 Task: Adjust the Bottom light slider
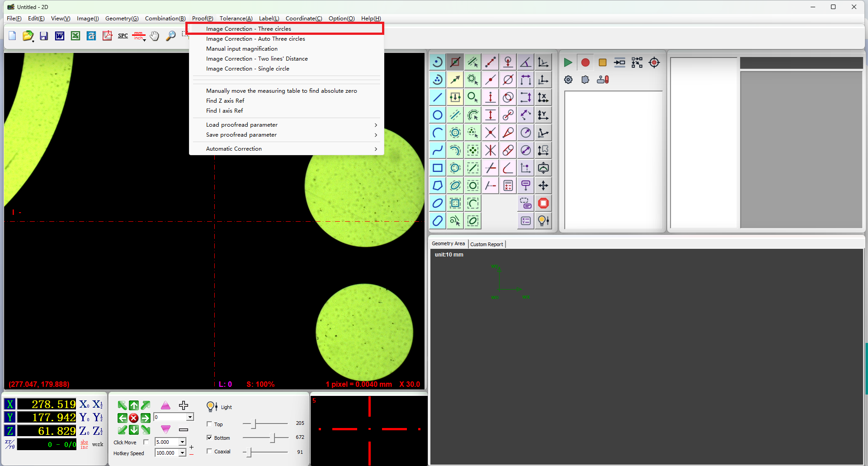273,437
